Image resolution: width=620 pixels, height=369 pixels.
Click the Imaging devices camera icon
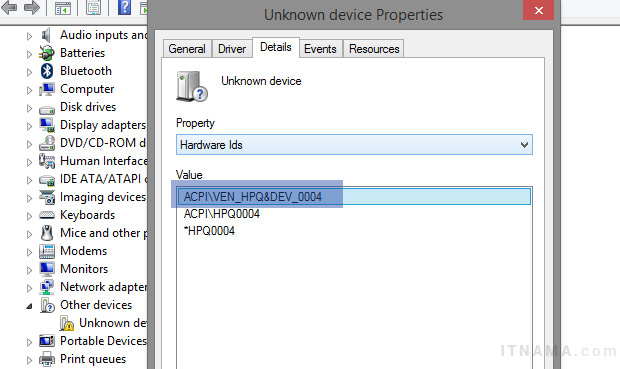[47, 197]
